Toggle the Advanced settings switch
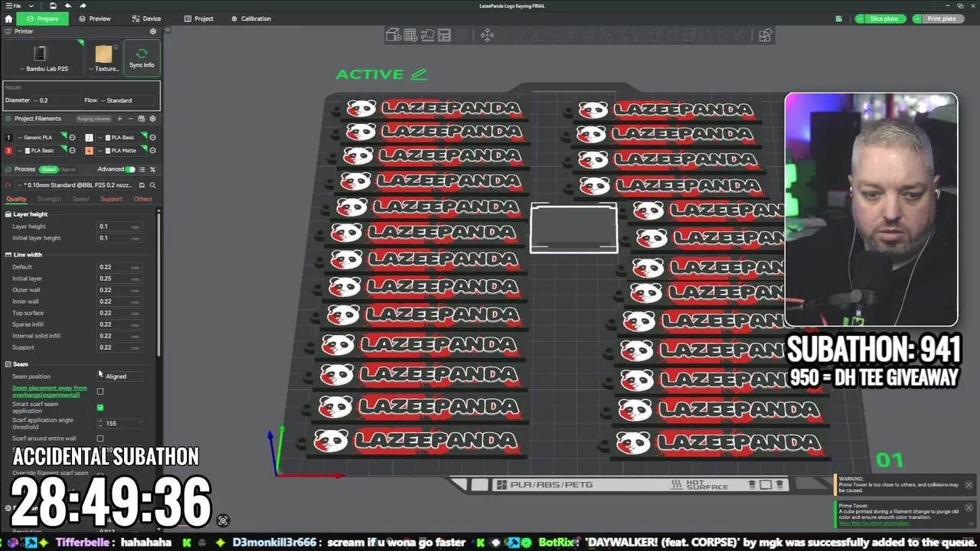980x551 pixels. [130, 169]
